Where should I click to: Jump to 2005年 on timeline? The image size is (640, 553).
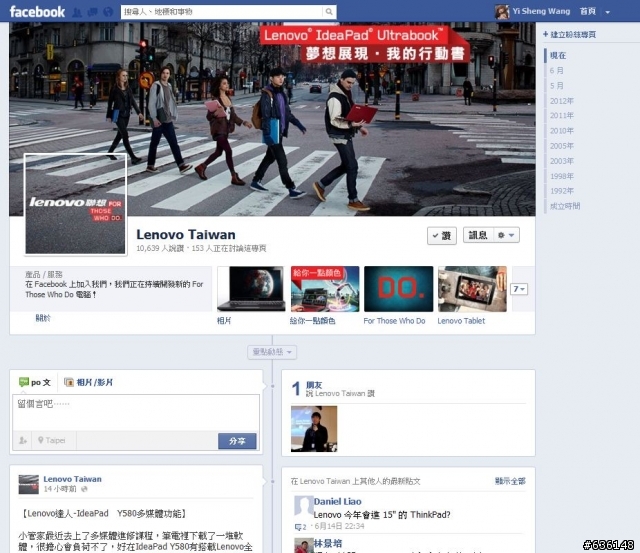point(562,146)
